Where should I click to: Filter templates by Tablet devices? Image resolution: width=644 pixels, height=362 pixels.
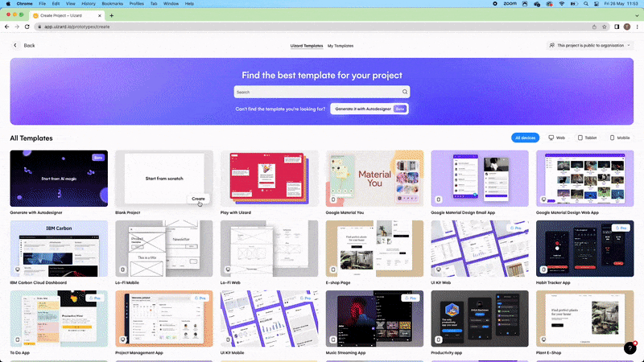coord(587,138)
